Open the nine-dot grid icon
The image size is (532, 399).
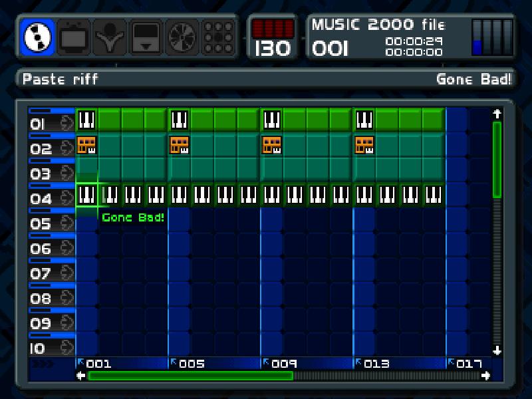pos(218,37)
